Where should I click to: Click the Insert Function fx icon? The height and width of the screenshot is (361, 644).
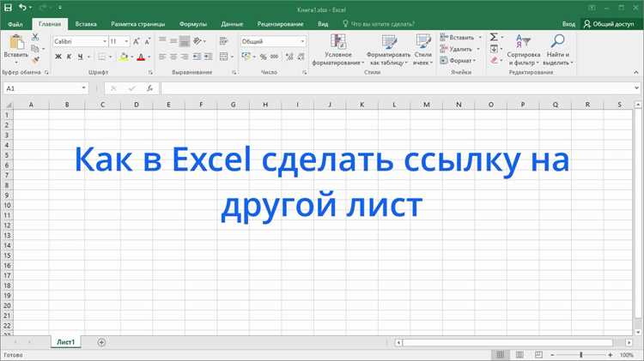[x=150, y=88]
